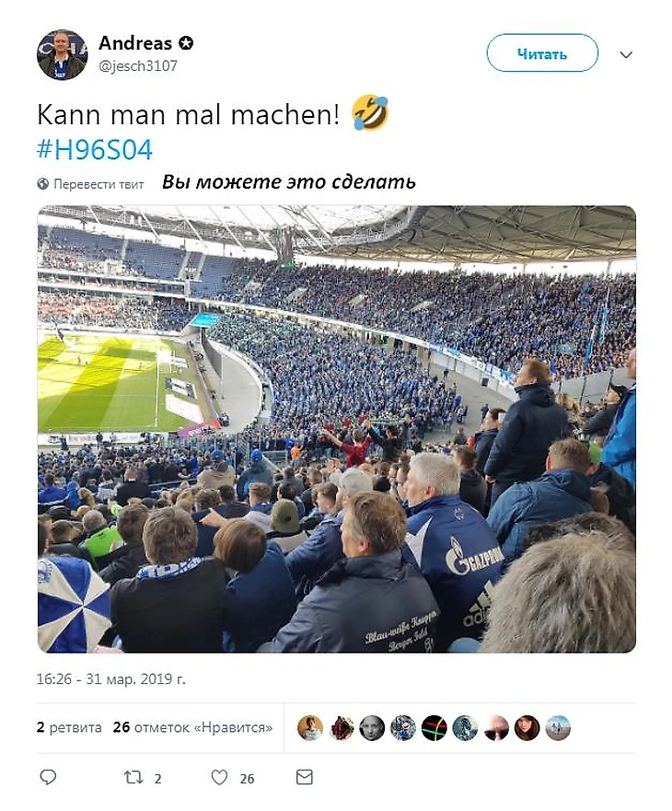672x811 pixels.
Task: Like the tweet with the heart icon
Action: 219,777
